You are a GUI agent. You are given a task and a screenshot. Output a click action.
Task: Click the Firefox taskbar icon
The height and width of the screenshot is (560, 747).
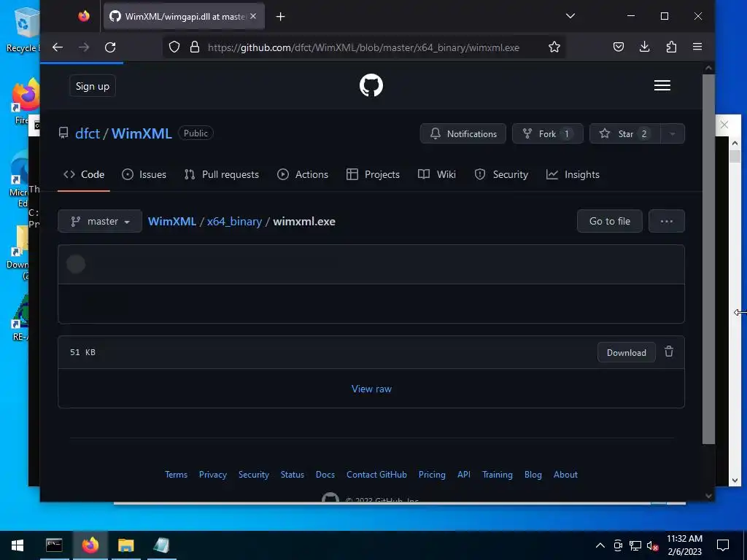point(90,545)
